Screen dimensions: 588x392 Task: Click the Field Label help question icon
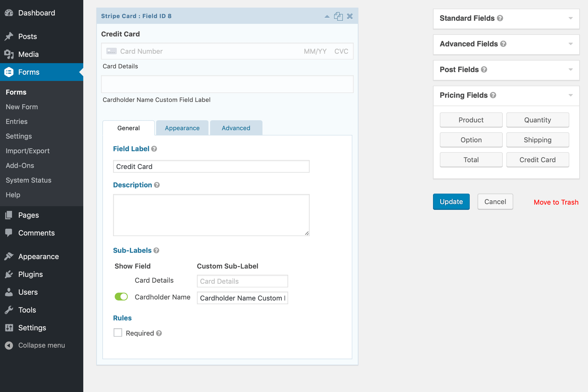(x=154, y=149)
